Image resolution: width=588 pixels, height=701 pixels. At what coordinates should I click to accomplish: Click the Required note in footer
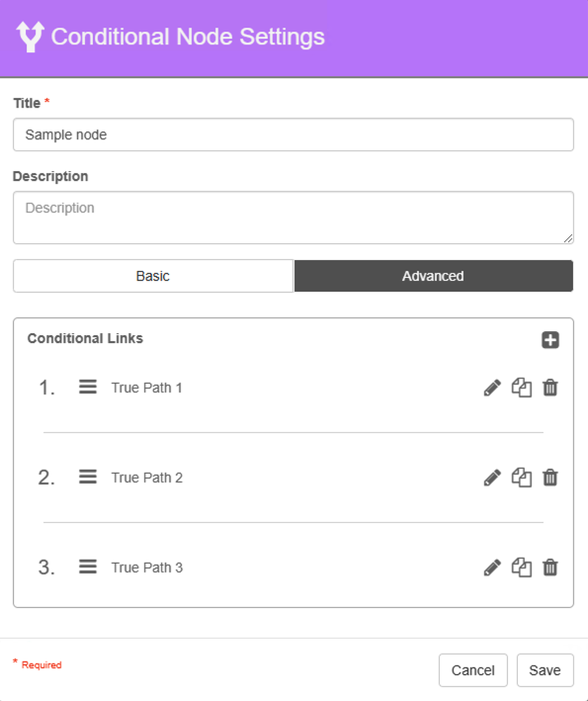[38, 663]
